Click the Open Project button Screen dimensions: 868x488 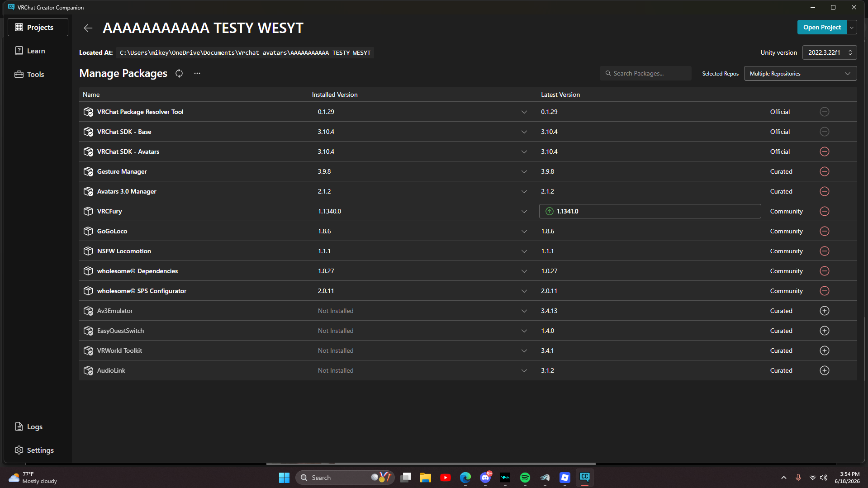coord(822,28)
